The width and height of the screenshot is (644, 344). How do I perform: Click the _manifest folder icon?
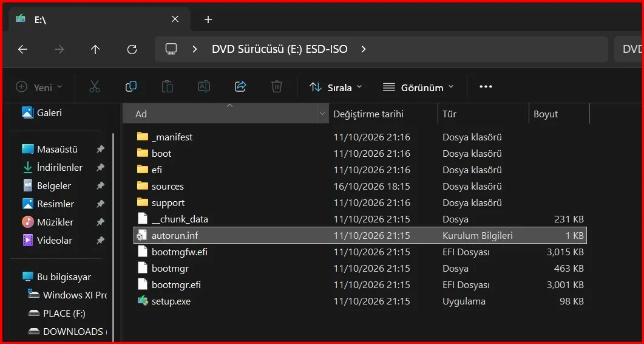143,137
